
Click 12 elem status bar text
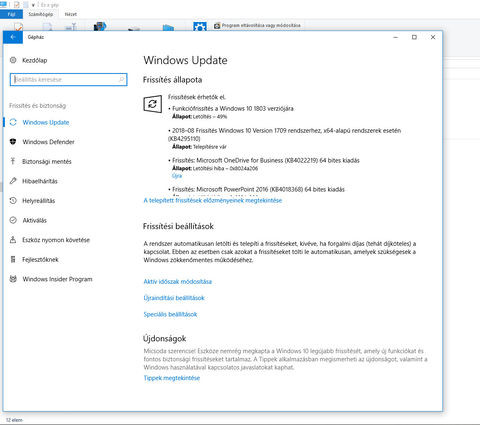click(x=14, y=420)
